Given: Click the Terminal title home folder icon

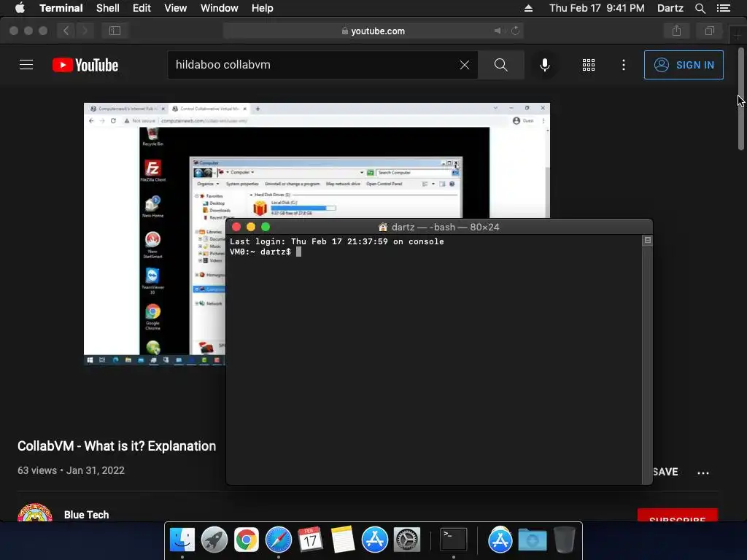Looking at the screenshot, I should click(382, 227).
